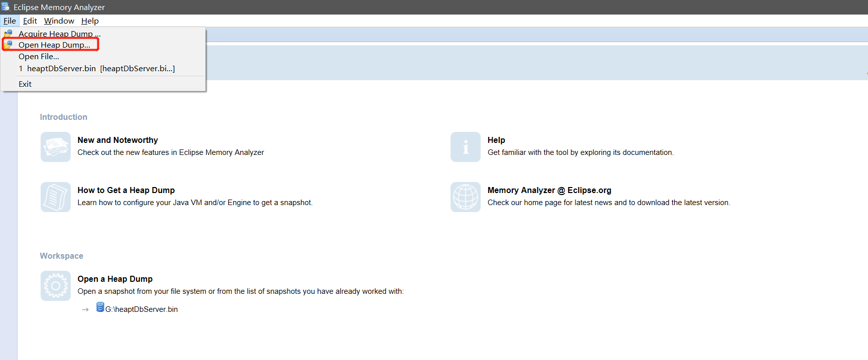Click the Open a Heap Dump gear icon
The width and height of the screenshot is (868, 360).
[56, 286]
